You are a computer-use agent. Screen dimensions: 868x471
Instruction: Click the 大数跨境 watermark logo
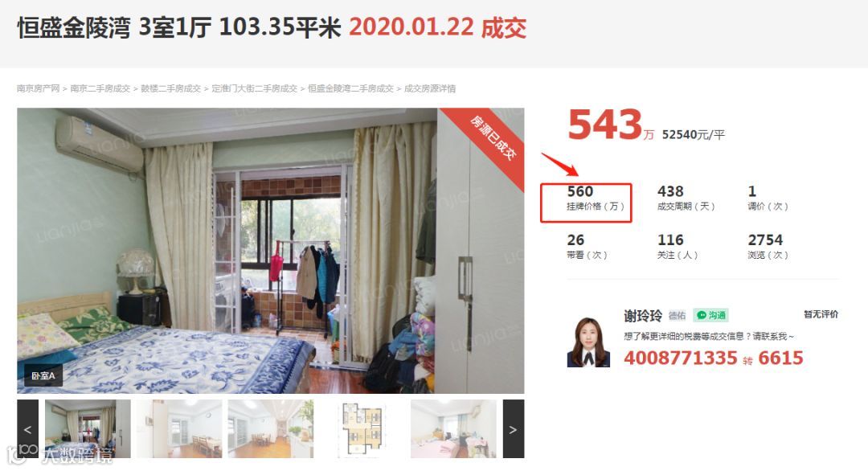click(x=61, y=453)
